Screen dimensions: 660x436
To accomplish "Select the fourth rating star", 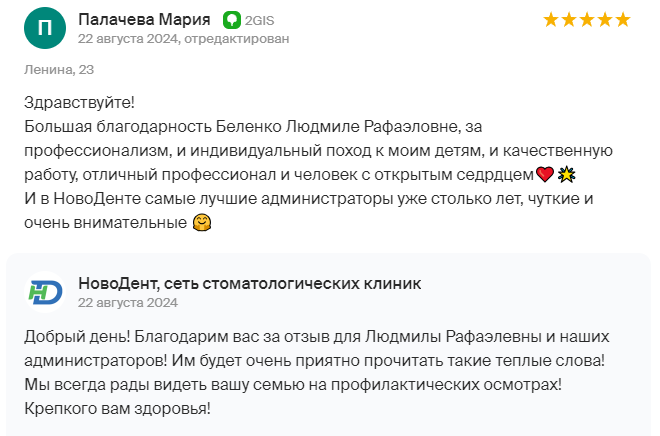I will click(x=605, y=20).
